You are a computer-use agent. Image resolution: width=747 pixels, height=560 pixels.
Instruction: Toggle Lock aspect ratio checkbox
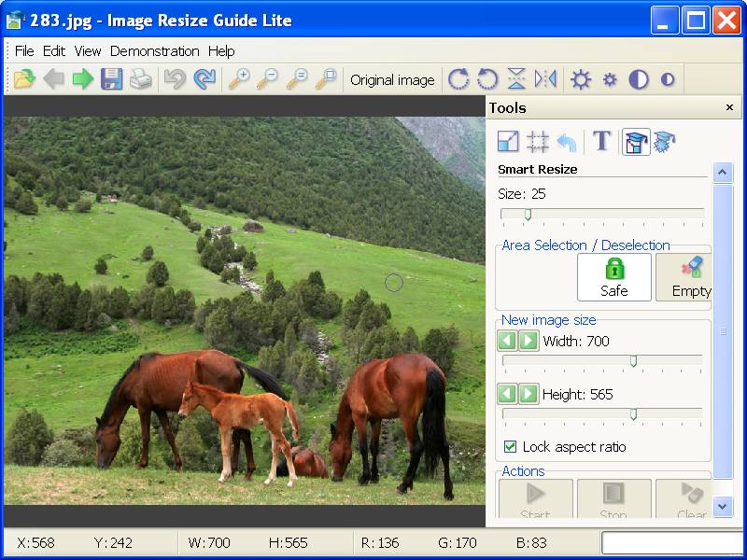click(510, 447)
